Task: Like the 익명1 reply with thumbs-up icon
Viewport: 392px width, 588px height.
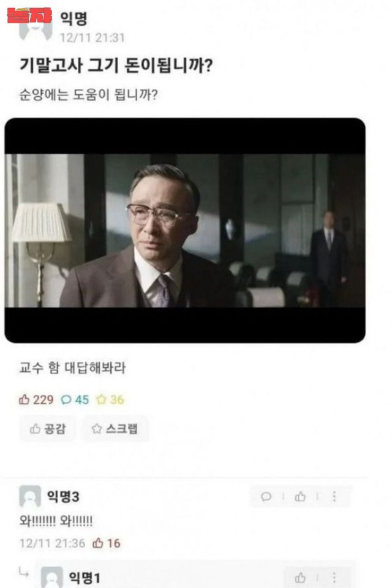Action: 300,578
